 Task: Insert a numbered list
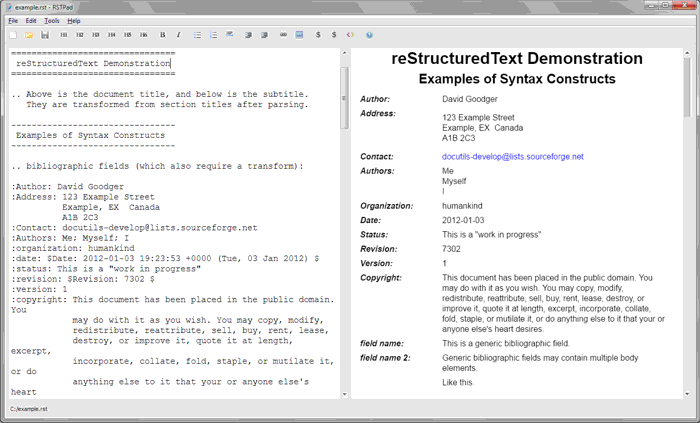(213, 35)
